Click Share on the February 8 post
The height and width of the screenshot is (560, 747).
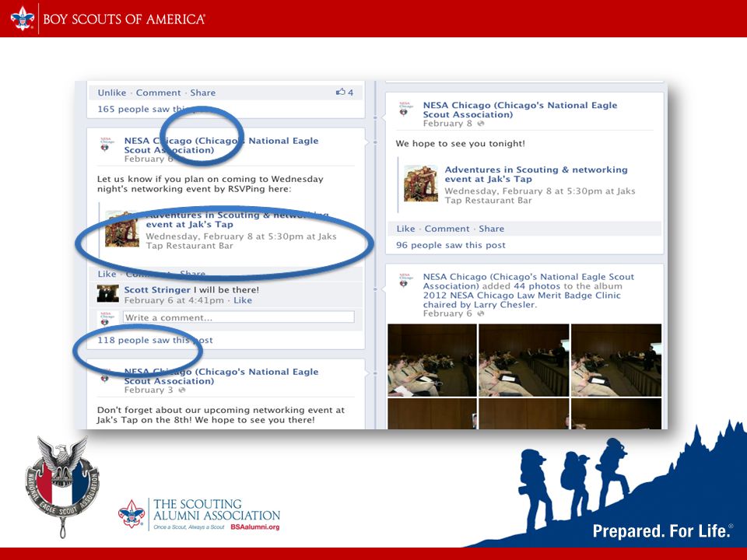click(x=491, y=229)
